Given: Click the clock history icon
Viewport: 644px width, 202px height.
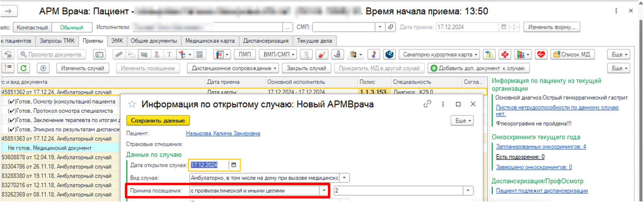Looking at the screenshot, I should 43,68.
